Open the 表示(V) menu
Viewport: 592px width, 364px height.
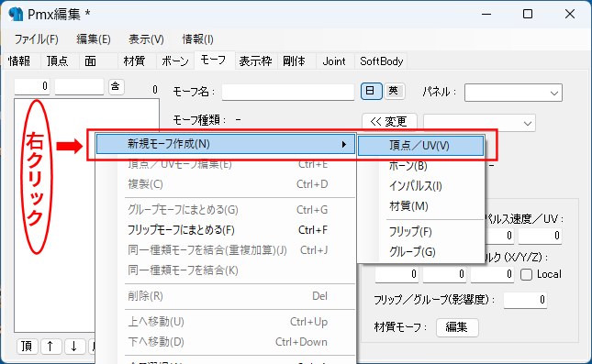(146, 39)
